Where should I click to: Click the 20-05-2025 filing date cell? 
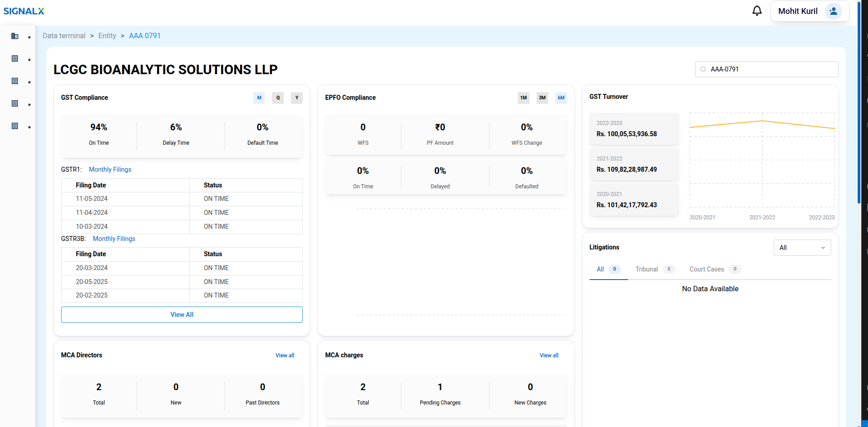pos(125,282)
